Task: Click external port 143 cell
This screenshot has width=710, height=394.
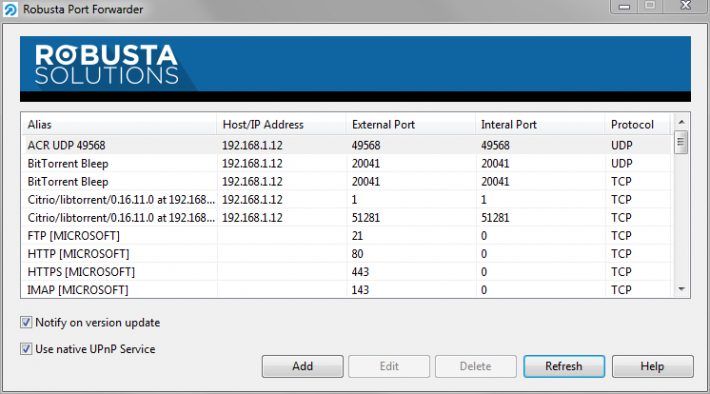Action: 360,290
